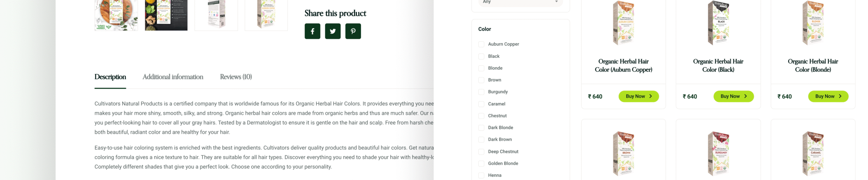The height and width of the screenshot is (180, 868).
Task: Tick the Black color checkbox
Action: point(481,56)
